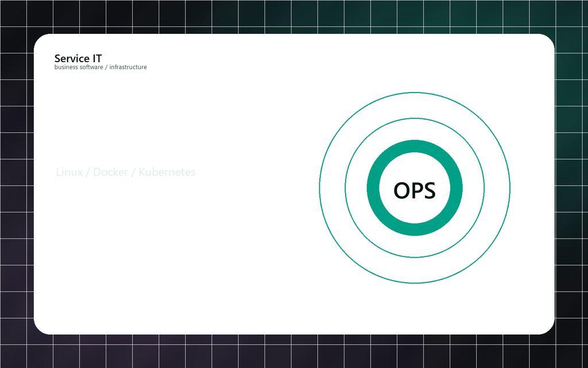Toggle the faint Linux label
Viewport: 588px width, 368px height.
(69, 172)
